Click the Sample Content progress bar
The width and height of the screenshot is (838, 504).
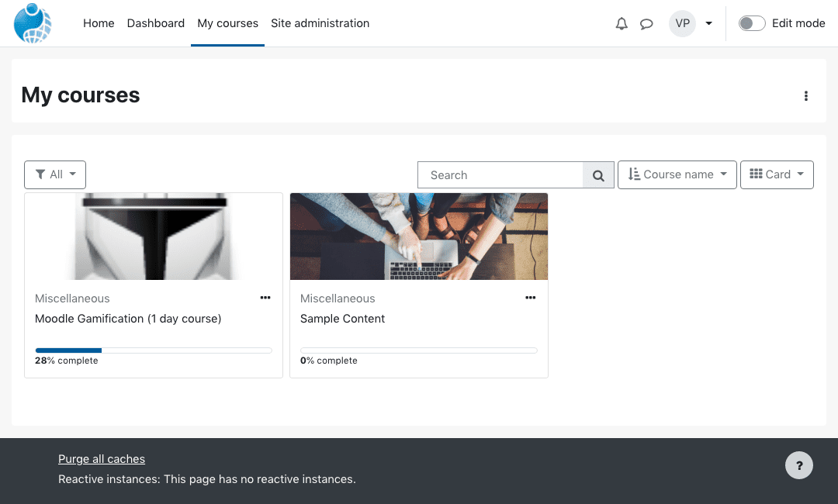[419, 350]
